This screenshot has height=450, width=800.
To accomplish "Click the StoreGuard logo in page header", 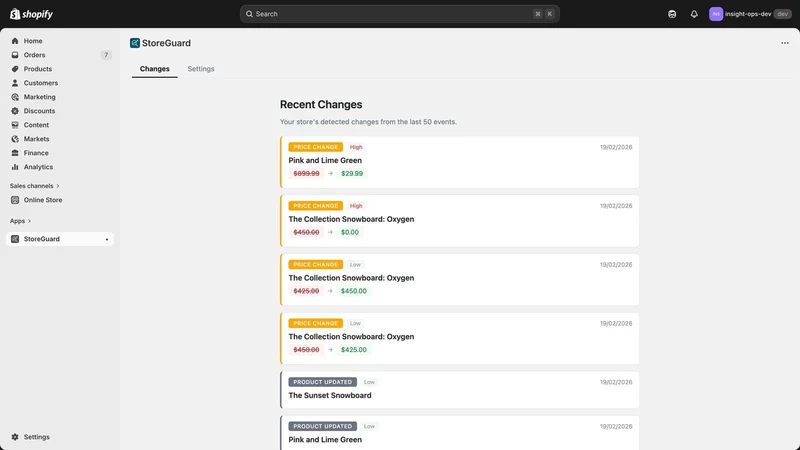I will [135, 43].
